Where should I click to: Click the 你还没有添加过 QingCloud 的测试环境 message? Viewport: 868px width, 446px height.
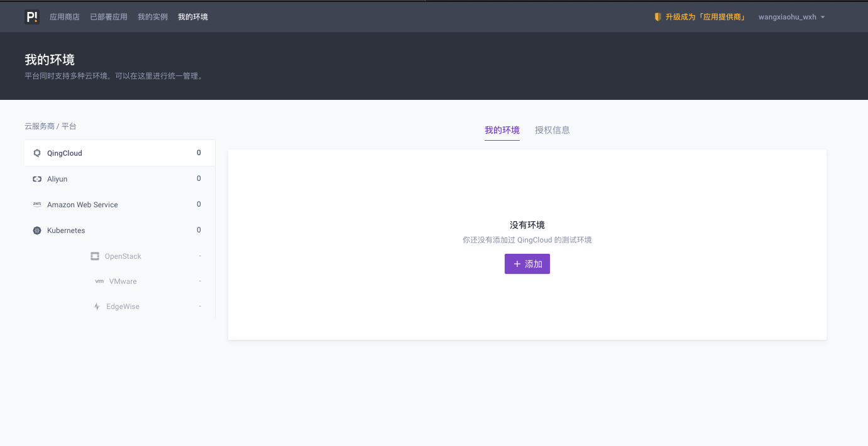pyautogui.click(x=527, y=240)
